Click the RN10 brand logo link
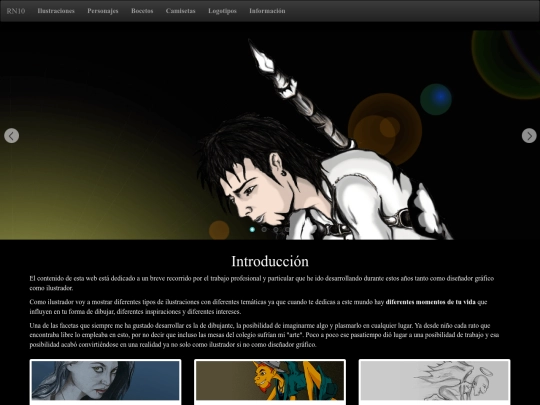This screenshot has height=405, width=540. coord(16,11)
